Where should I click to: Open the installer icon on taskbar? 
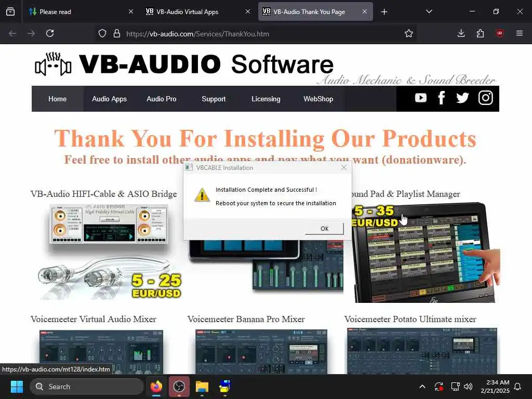point(224,387)
